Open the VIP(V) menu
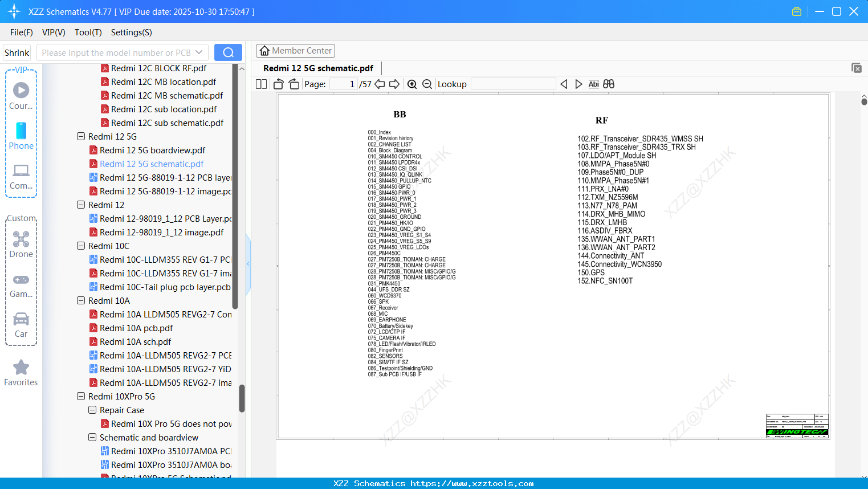Viewport: 868px width, 489px height. click(54, 32)
